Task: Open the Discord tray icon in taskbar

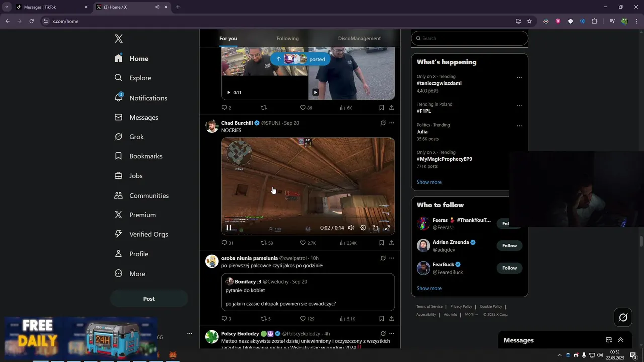Action: click(x=576, y=355)
